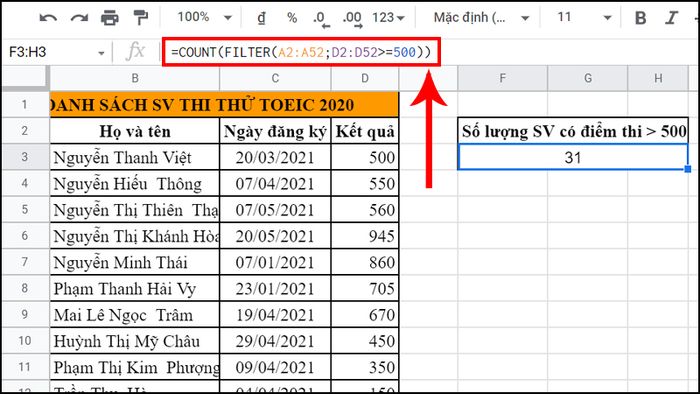This screenshot has height=394, width=700.
Task: Decrease decimal places button
Action: [x=321, y=19]
